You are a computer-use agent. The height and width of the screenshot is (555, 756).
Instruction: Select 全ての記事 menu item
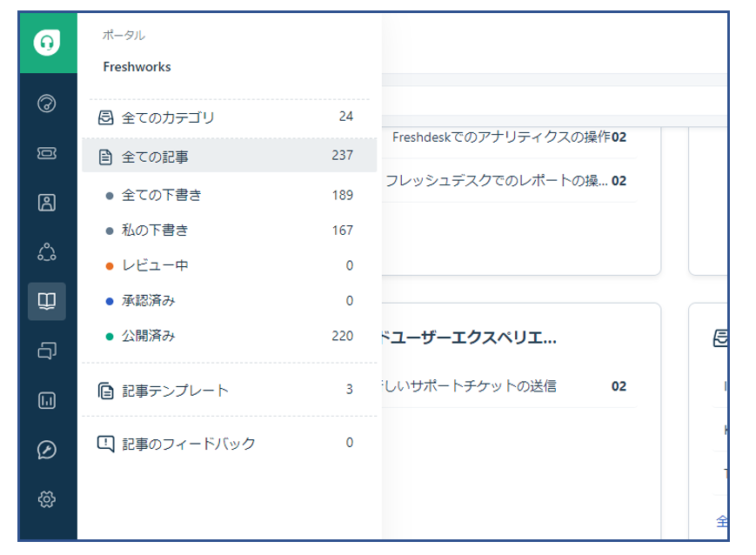tap(230, 156)
